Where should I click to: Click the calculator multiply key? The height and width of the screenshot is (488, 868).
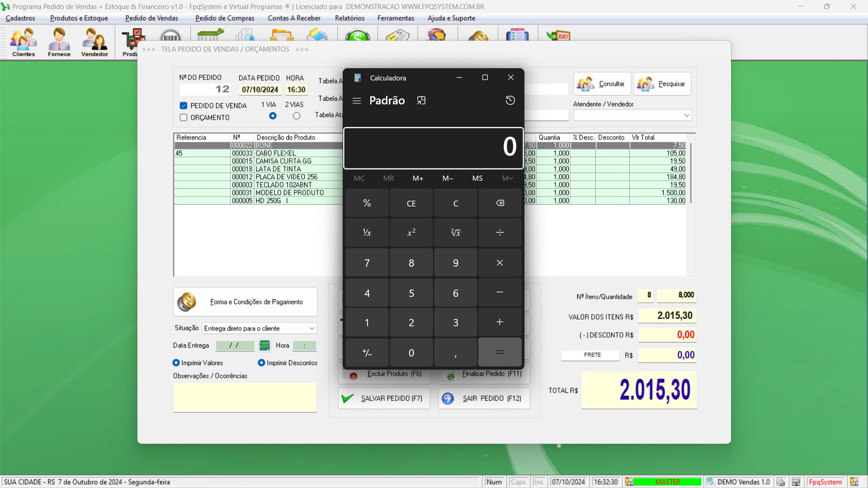click(x=500, y=263)
